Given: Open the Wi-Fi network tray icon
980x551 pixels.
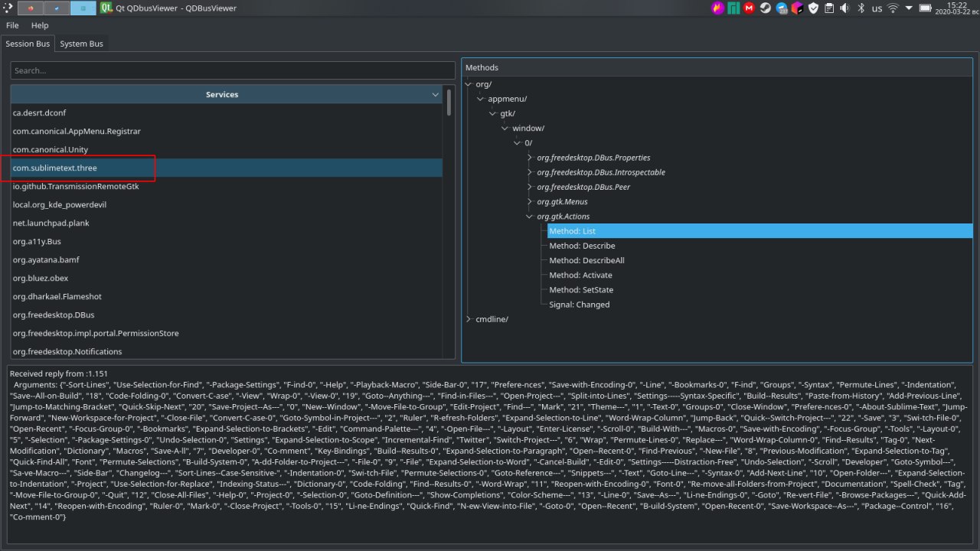Looking at the screenshot, I should [x=893, y=8].
